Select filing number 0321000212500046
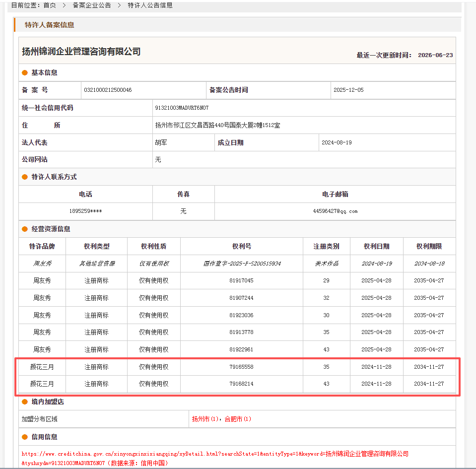The height and width of the screenshot is (469, 476). (x=108, y=90)
